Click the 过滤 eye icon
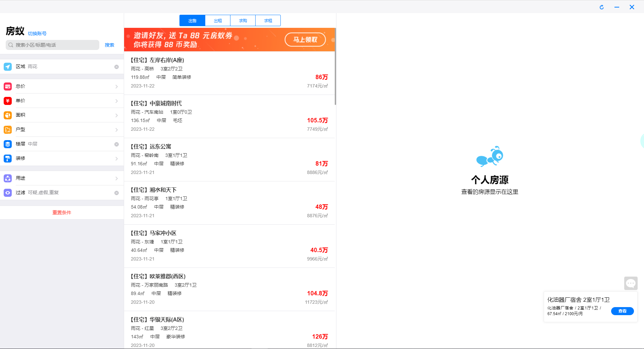 pos(8,193)
